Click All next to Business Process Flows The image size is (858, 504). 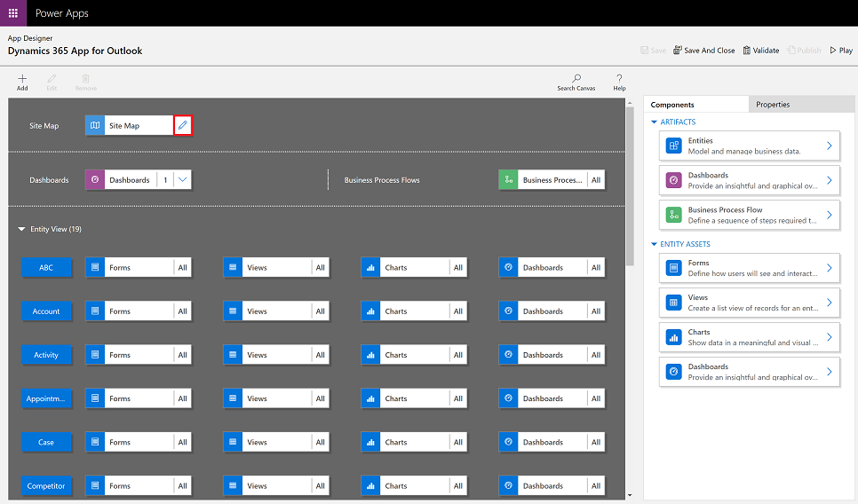pyautogui.click(x=596, y=180)
